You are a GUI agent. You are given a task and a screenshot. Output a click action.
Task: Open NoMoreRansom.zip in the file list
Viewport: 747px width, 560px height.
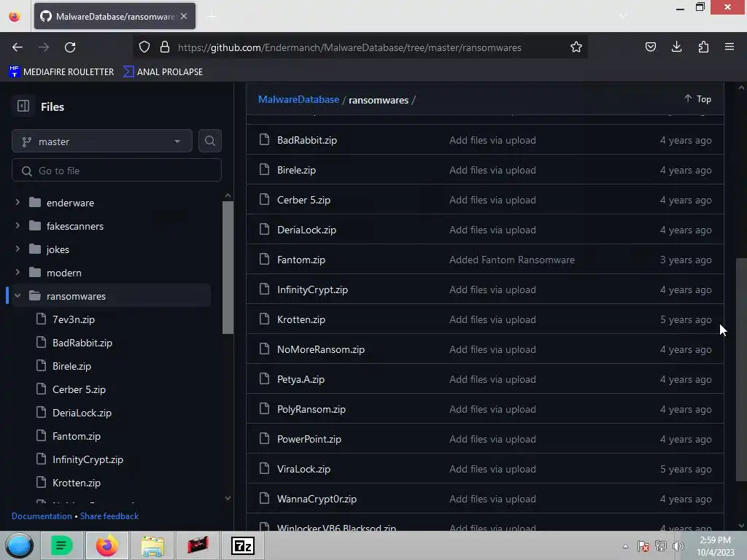[x=321, y=349]
